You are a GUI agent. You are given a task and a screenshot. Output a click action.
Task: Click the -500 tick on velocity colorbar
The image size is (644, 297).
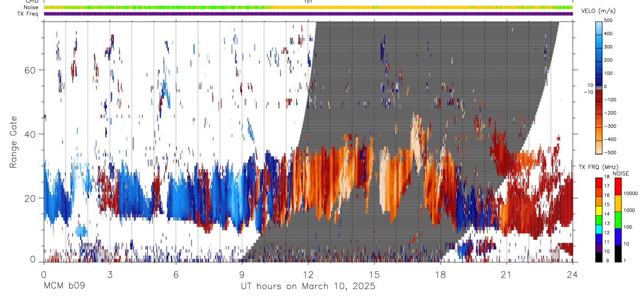[610, 152]
